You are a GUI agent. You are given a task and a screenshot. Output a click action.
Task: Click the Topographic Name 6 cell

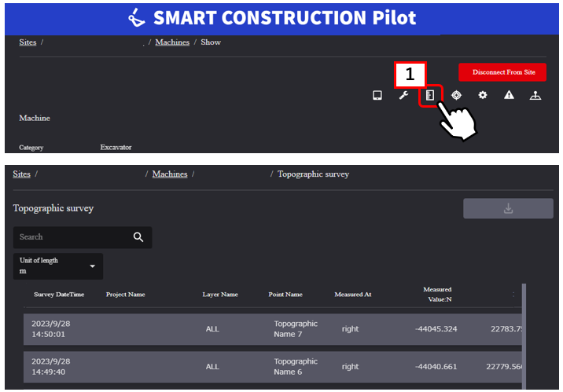(x=296, y=367)
